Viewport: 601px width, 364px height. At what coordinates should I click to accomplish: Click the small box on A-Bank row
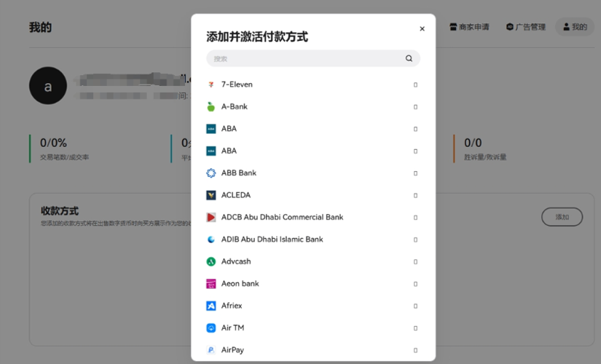(415, 107)
